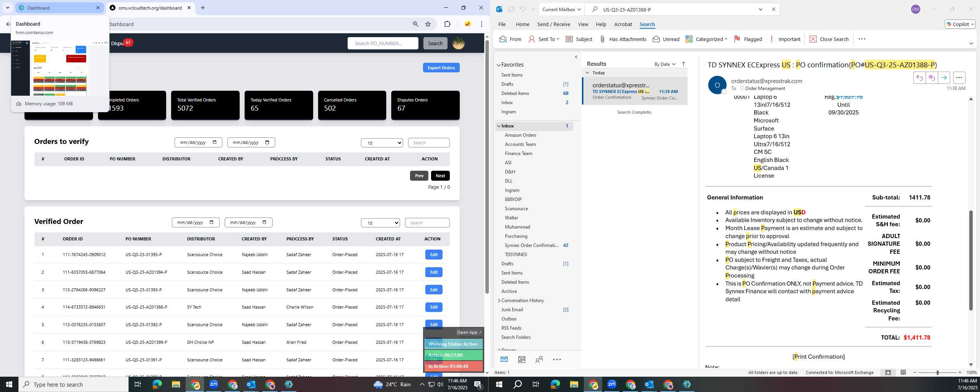Open Outlook People view icon
The height and width of the screenshot is (392, 980).
point(539,359)
